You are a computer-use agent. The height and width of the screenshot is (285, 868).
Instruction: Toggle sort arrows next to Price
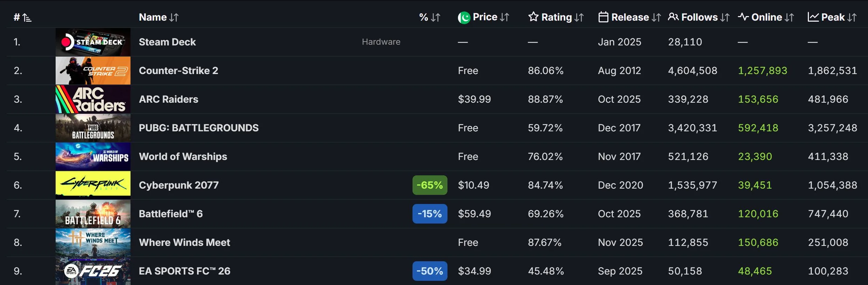[504, 17]
